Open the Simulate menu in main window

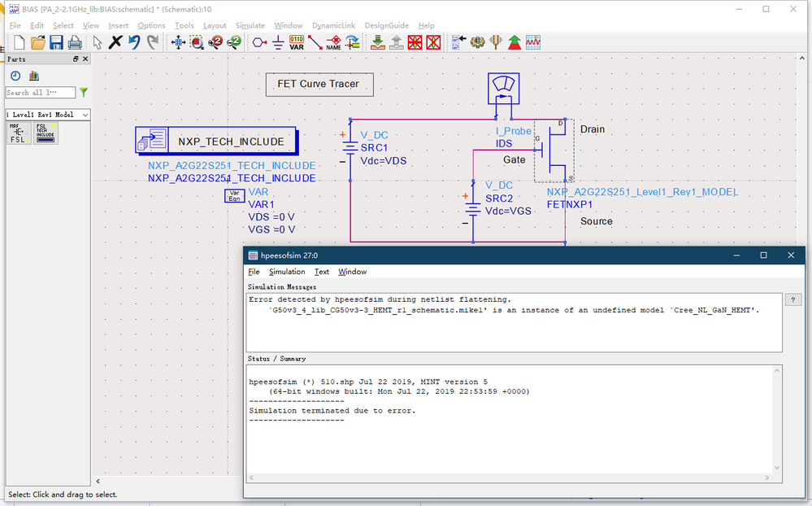click(x=250, y=26)
